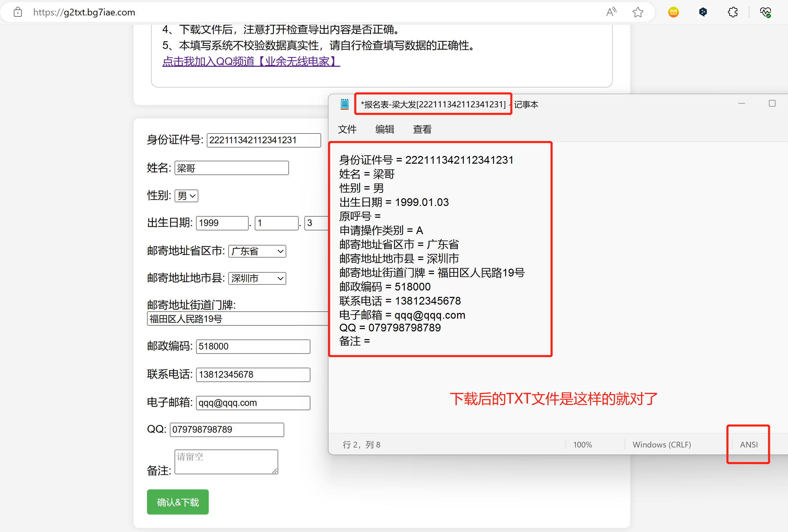Viewport: 788px width, 532px height.
Task: Click the Read Aloud icon
Action: click(611, 12)
